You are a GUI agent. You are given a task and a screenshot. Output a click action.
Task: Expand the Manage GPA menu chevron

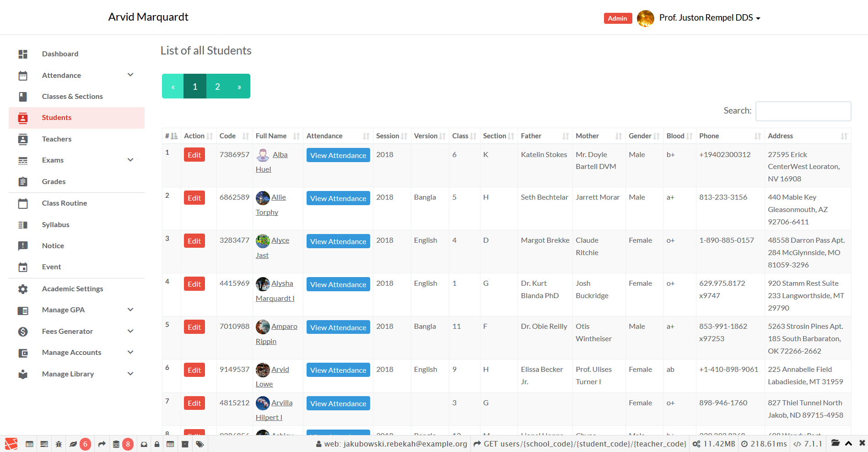point(130,310)
